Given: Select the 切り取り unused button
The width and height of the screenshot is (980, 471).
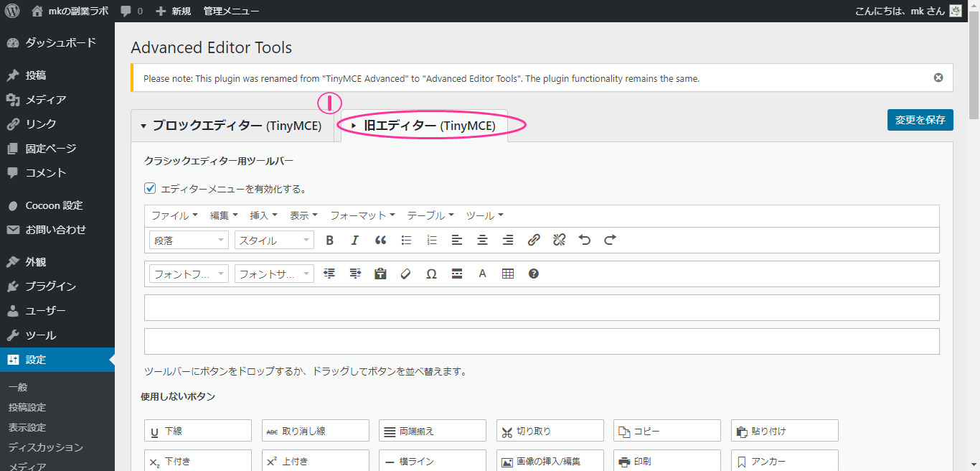Looking at the screenshot, I should [x=550, y=431].
